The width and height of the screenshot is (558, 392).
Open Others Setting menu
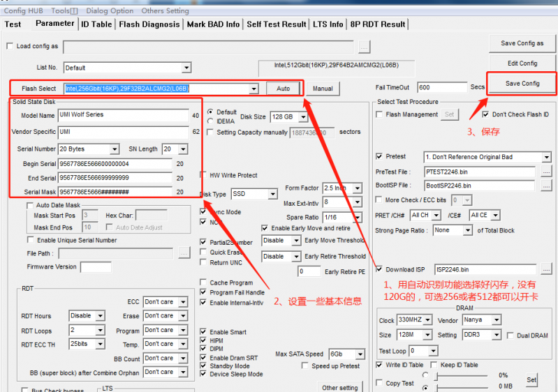165,10
